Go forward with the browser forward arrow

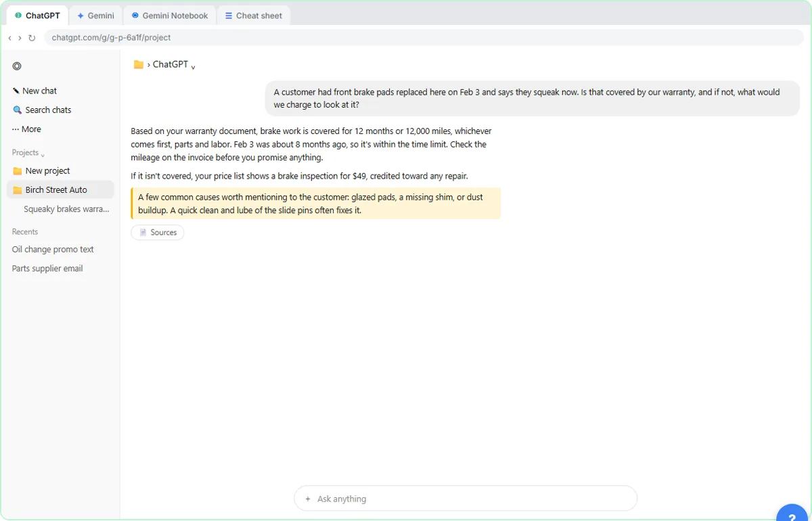(20, 38)
